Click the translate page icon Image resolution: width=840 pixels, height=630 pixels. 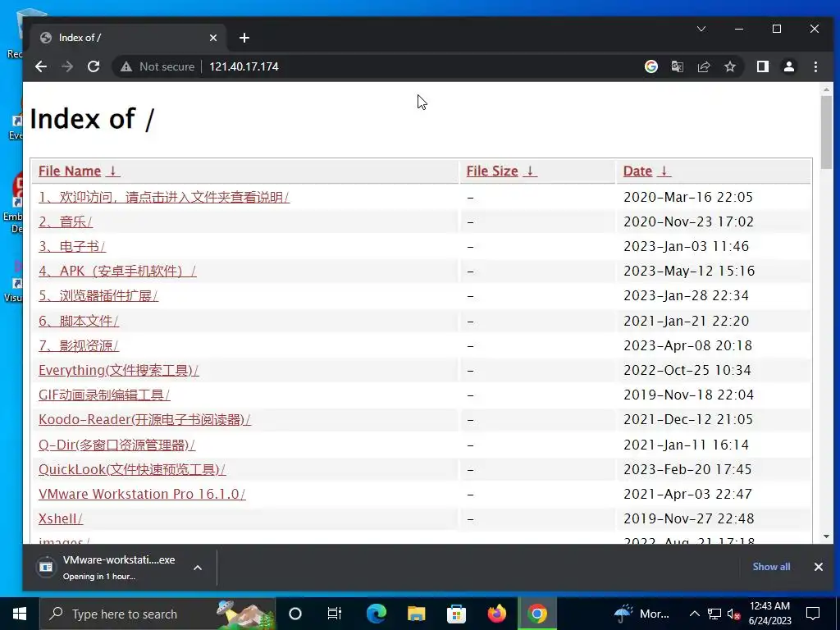(677, 66)
